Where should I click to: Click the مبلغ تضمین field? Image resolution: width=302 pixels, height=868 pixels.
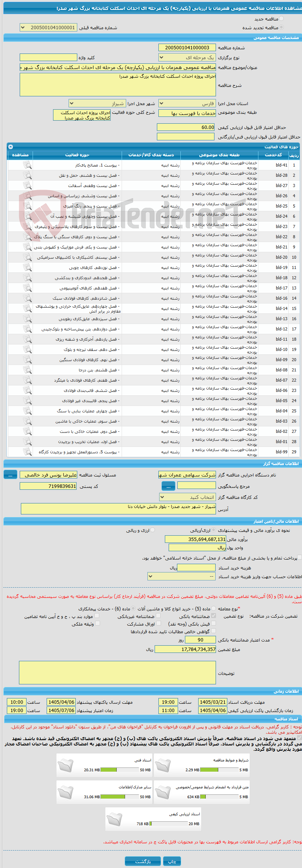(x=185, y=649)
